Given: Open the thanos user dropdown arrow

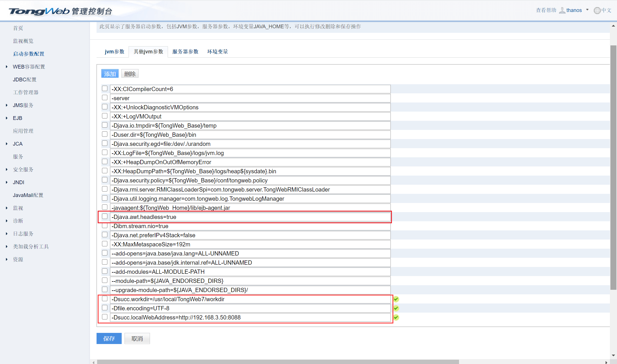Looking at the screenshot, I should point(587,10).
